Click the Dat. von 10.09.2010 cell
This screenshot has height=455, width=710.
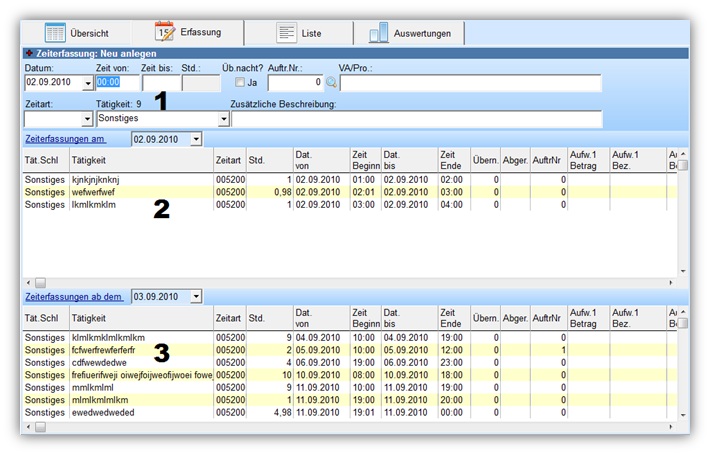(x=321, y=375)
